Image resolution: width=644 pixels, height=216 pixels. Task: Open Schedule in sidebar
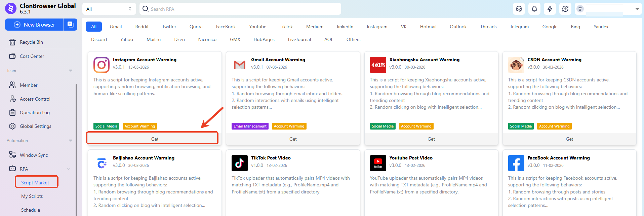[x=31, y=210]
